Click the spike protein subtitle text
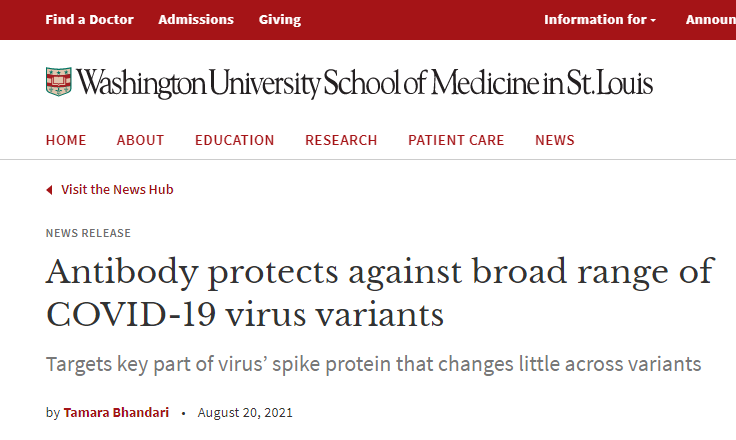 click(x=373, y=364)
